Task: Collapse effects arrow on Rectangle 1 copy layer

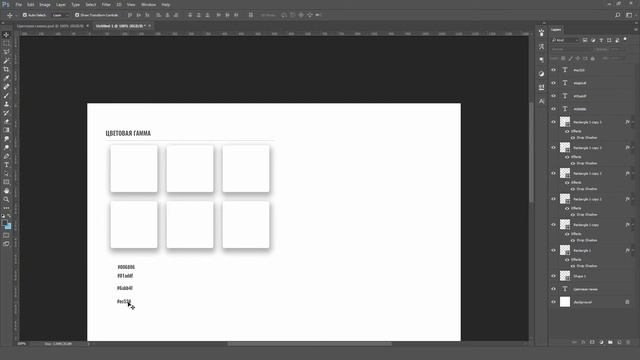Action: tap(633, 225)
